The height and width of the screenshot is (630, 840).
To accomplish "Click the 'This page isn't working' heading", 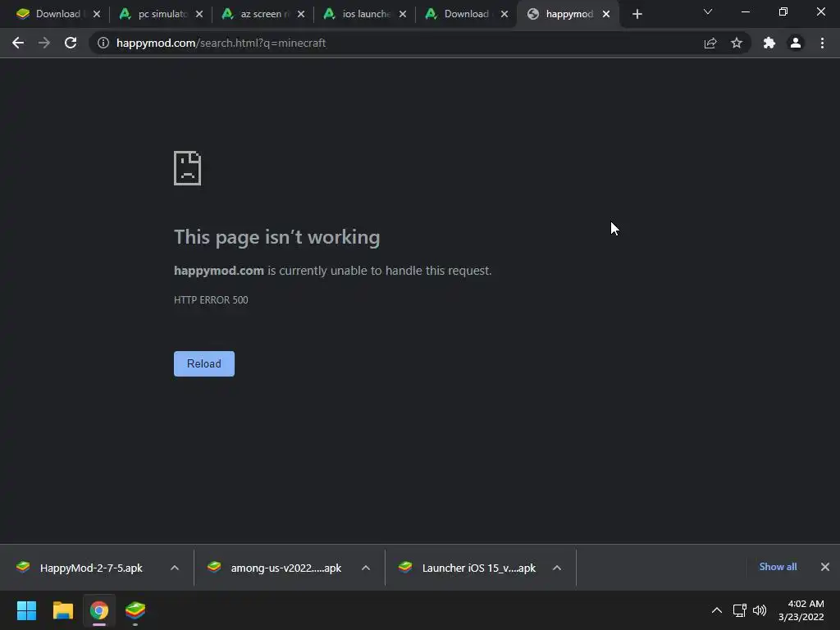I will coord(277,237).
